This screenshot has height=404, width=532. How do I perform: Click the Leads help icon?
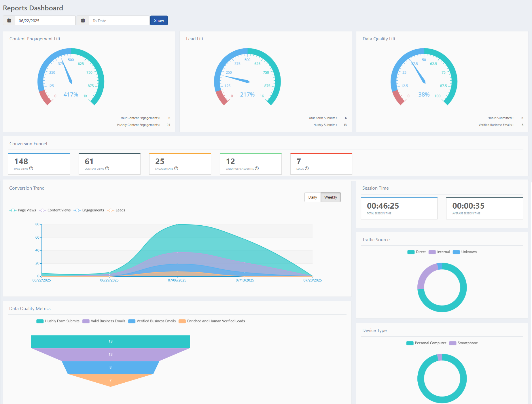(x=307, y=169)
